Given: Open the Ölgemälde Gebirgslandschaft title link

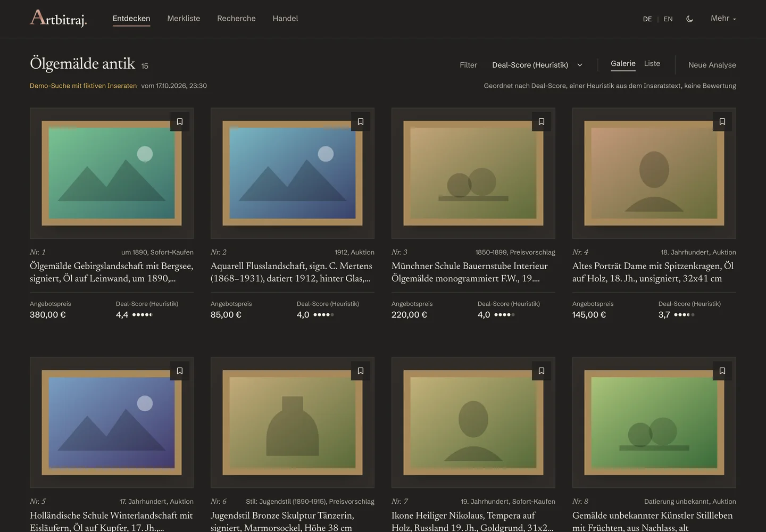Looking at the screenshot, I should 112,272.
